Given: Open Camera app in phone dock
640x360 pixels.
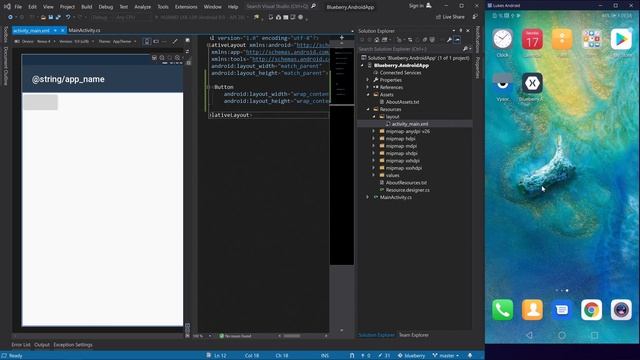Looking at the screenshot, I should pos(621,310).
